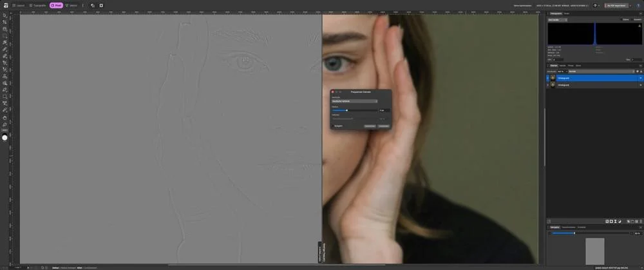Click the histogram warning triangle icon
The height and width of the screenshot is (270, 644).
[640, 26]
